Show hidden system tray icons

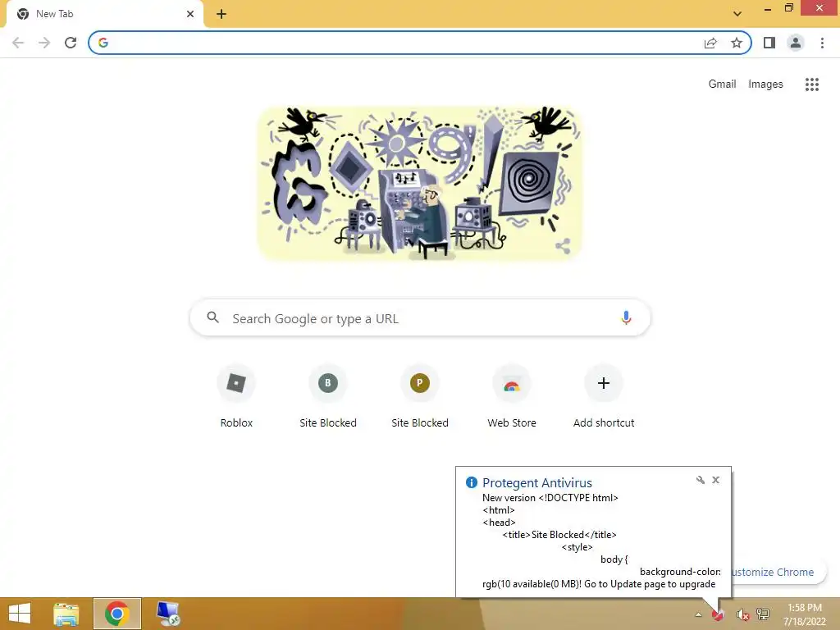(x=699, y=614)
